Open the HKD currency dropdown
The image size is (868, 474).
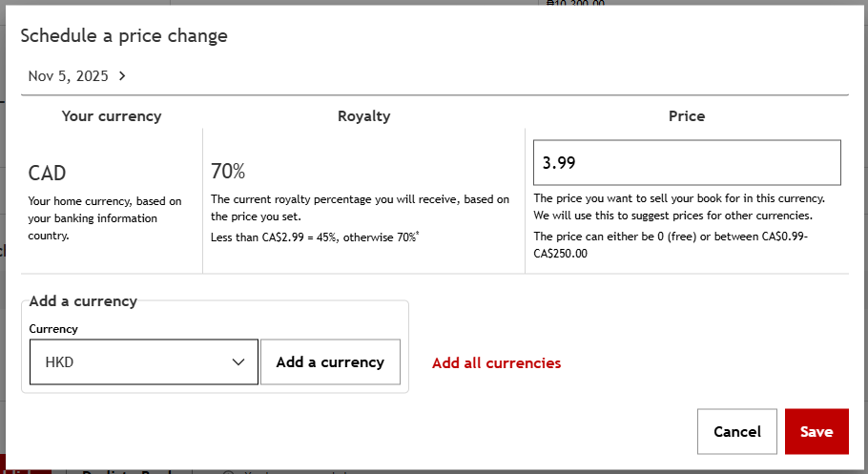coord(143,362)
